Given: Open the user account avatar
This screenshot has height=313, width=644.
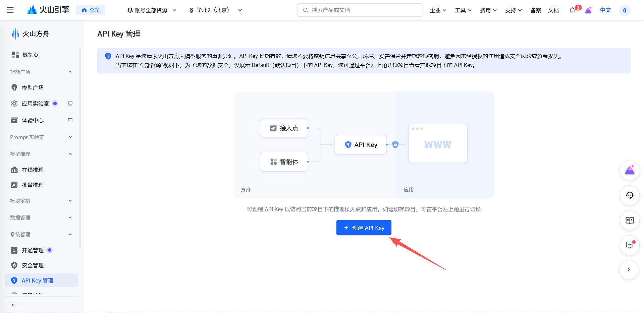Looking at the screenshot, I should 625,10.
